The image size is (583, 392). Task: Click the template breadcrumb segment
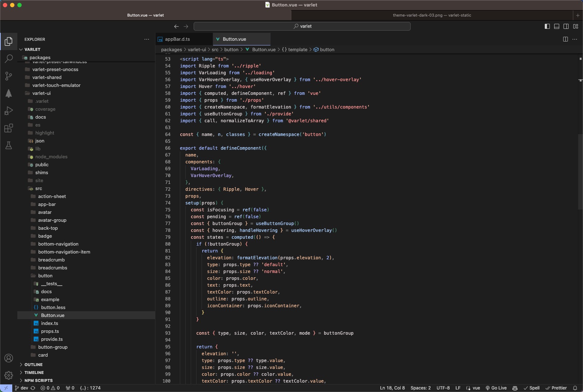(295, 50)
